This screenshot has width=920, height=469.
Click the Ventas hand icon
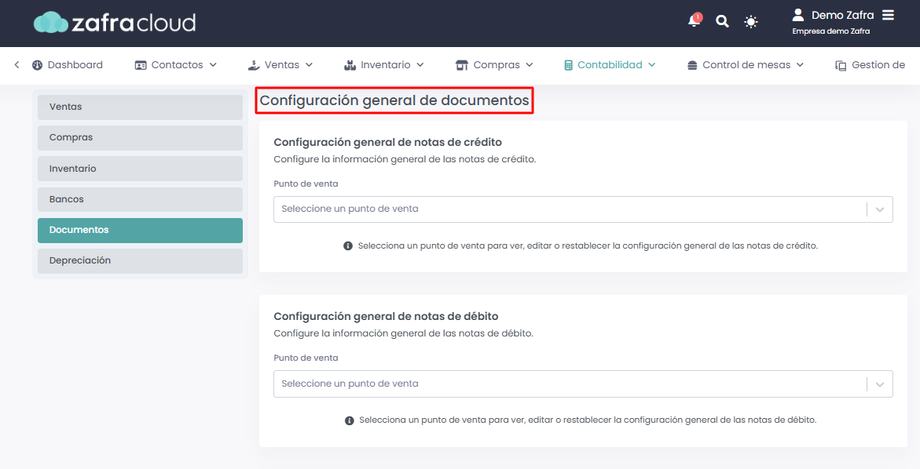point(253,65)
